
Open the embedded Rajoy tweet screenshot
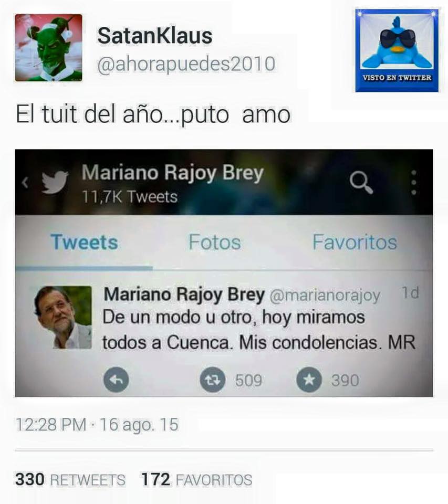coord(224,273)
